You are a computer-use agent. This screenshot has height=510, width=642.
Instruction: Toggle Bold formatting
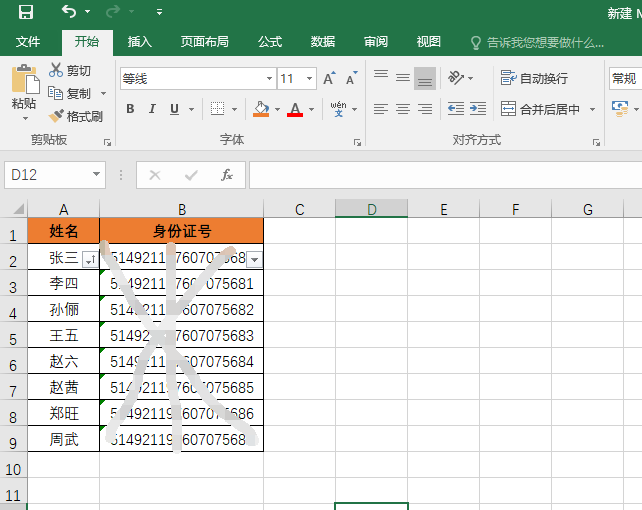[x=130, y=109]
